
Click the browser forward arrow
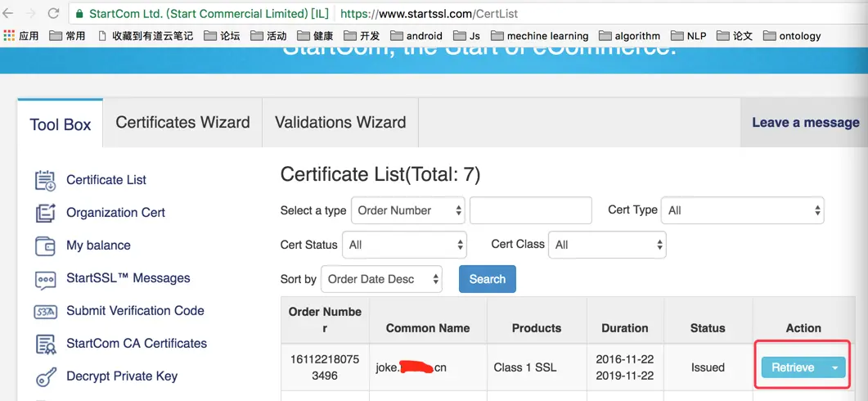click(30, 13)
